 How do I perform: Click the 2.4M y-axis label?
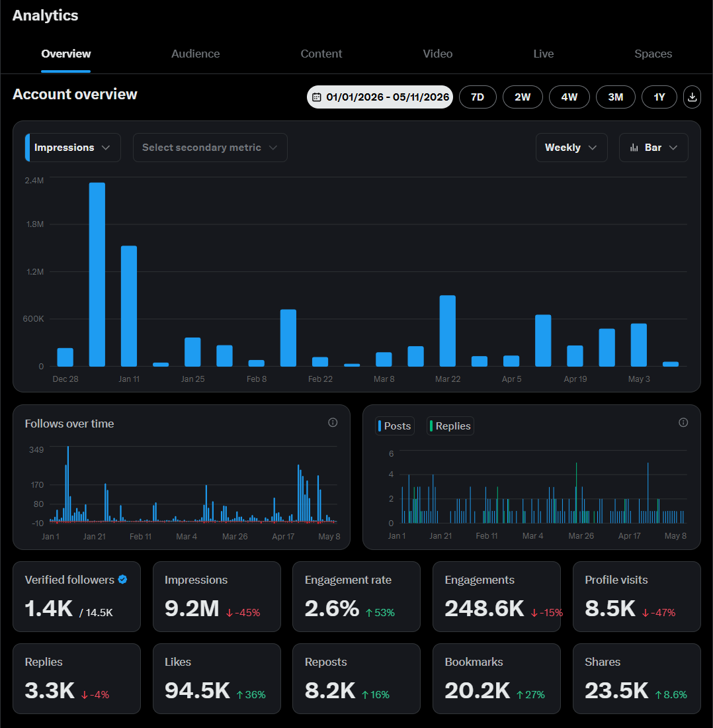point(34,180)
